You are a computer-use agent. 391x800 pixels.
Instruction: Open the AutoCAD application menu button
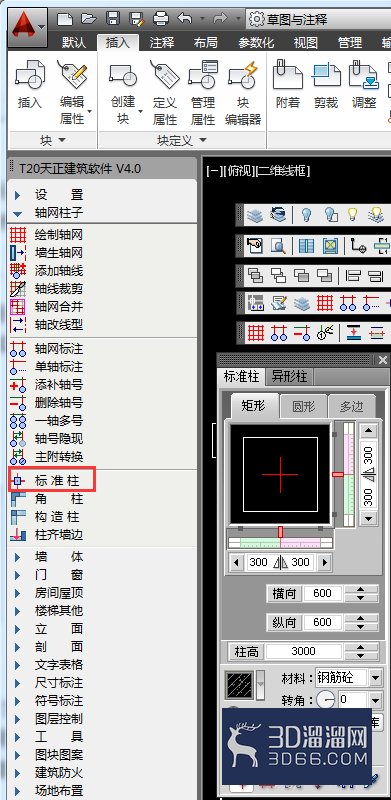point(28,27)
